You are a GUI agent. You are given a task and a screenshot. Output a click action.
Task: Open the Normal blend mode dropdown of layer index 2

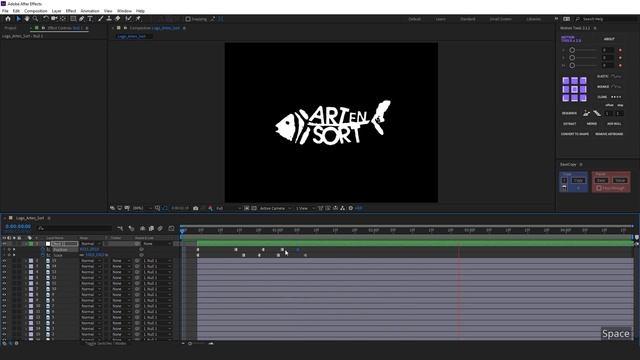pyautogui.click(x=91, y=261)
